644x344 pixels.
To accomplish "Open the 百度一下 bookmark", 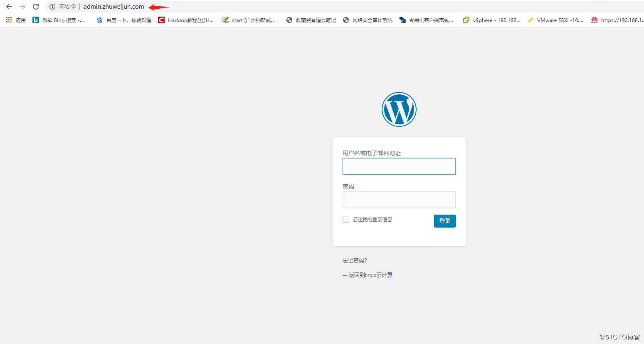I will click(x=124, y=20).
